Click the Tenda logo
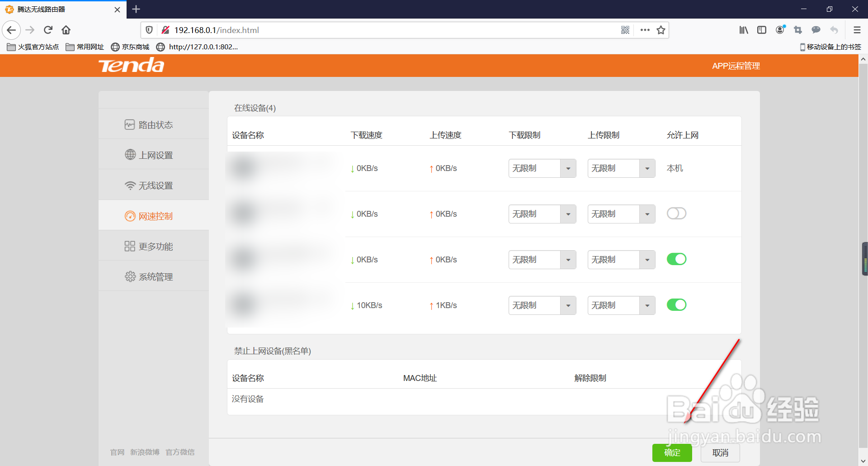 point(132,66)
